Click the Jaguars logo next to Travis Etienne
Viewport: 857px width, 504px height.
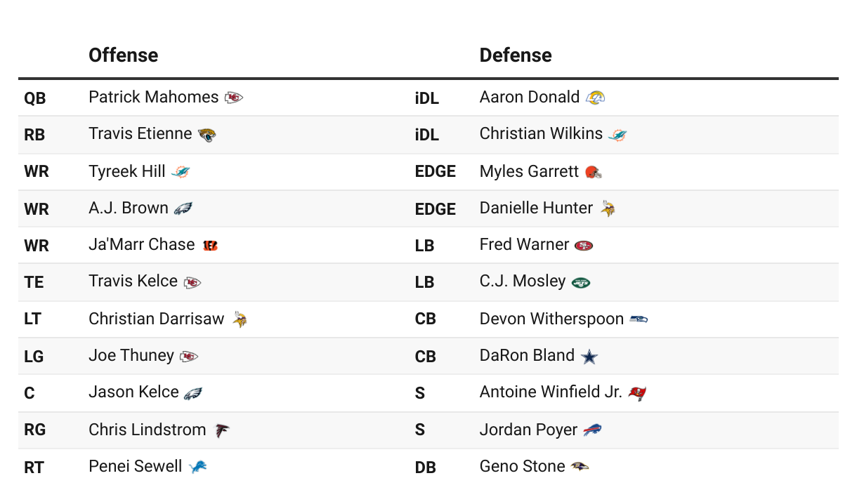pyautogui.click(x=207, y=135)
